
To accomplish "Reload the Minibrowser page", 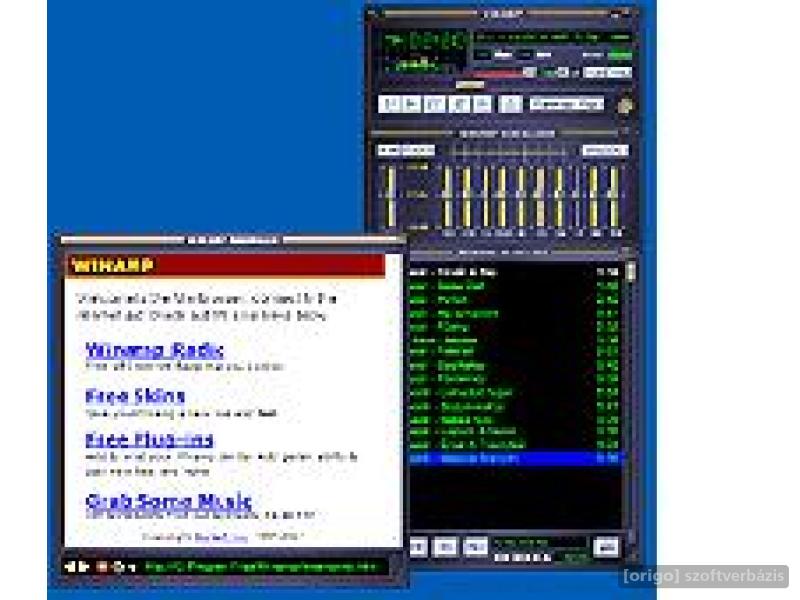I will [118, 566].
